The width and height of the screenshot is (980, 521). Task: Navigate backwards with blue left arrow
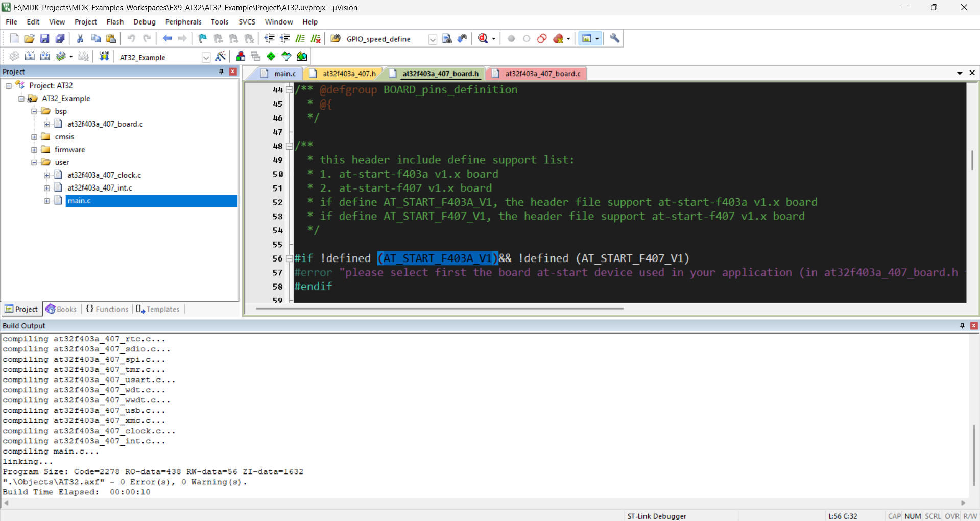click(167, 38)
